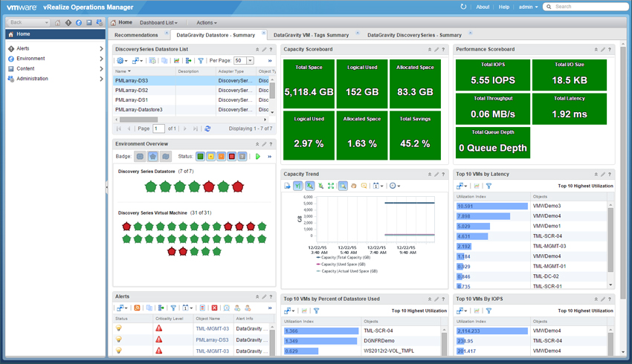Switch to DataGravity Discovery Series - Summary tab
This screenshot has width=632, height=364.
(414, 35)
